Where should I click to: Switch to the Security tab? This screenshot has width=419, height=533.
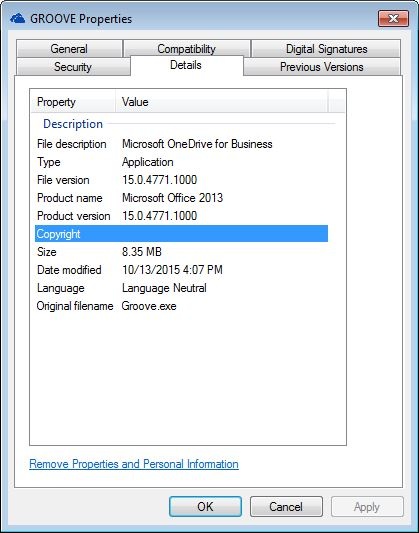pyautogui.click(x=73, y=67)
